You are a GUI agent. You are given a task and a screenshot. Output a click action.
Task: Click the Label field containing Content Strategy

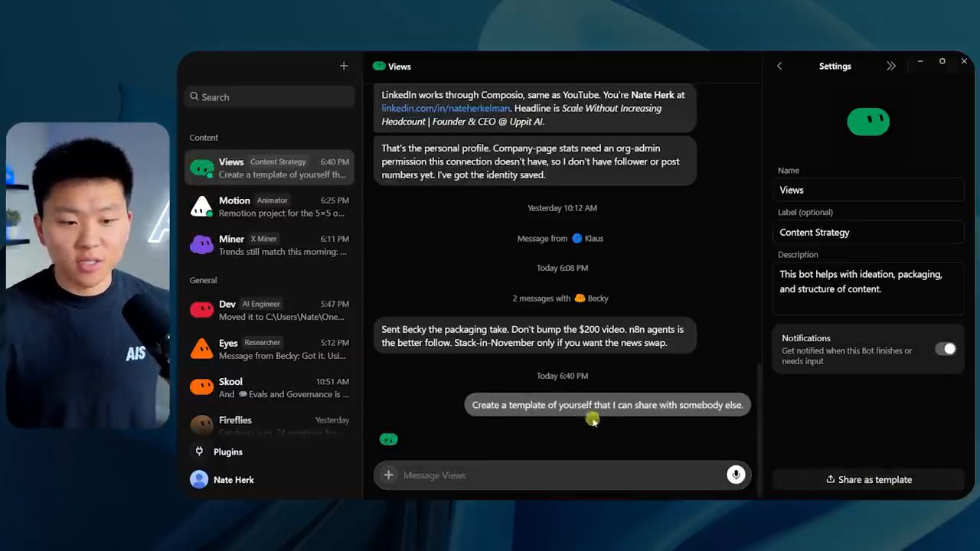868,233
